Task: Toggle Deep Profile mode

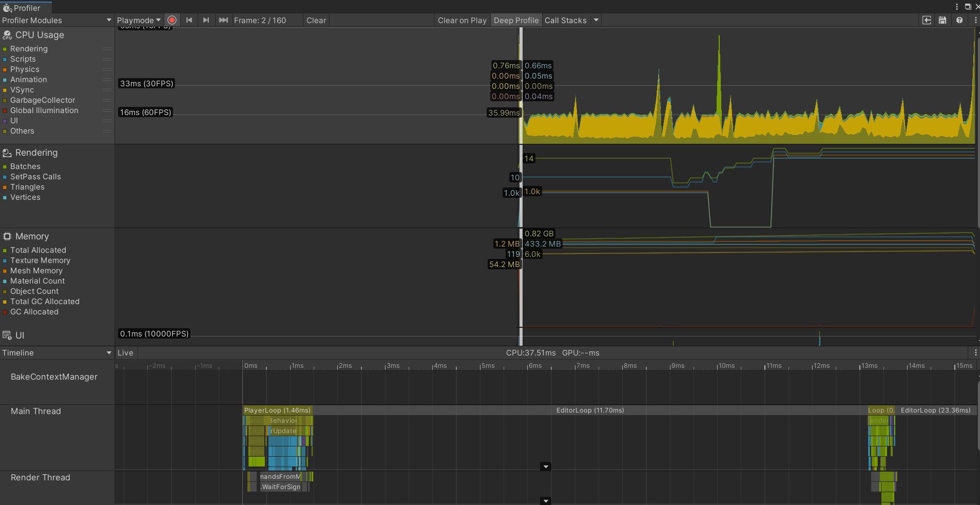Action: [516, 20]
